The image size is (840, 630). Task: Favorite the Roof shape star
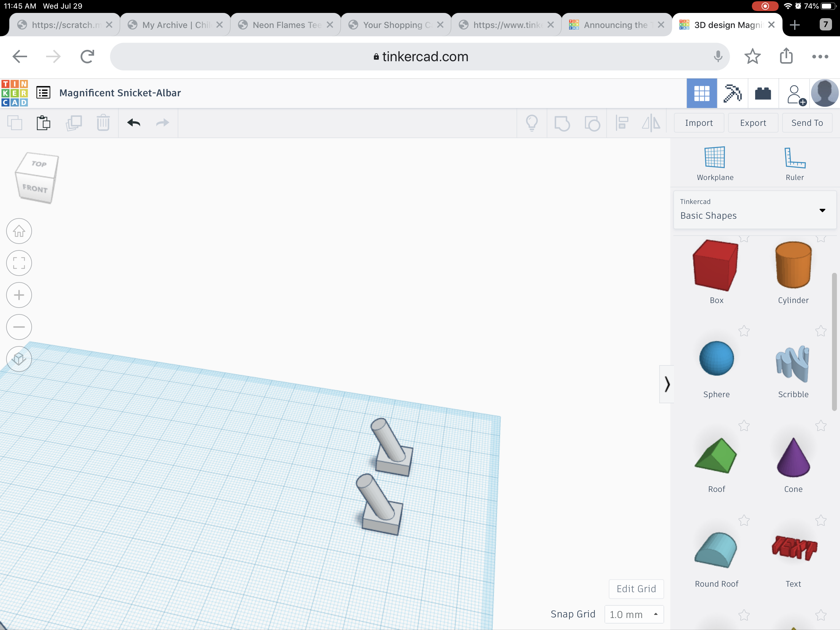point(743,425)
